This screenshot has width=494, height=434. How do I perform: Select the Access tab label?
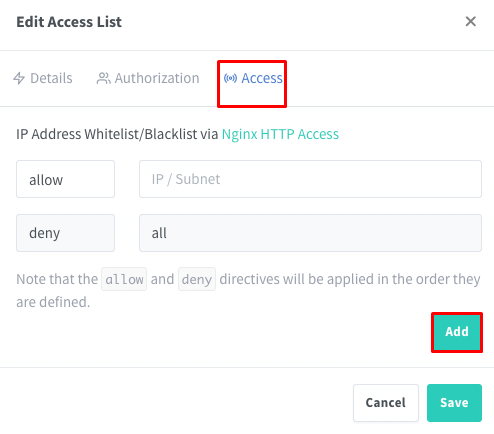(x=262, y=78)
